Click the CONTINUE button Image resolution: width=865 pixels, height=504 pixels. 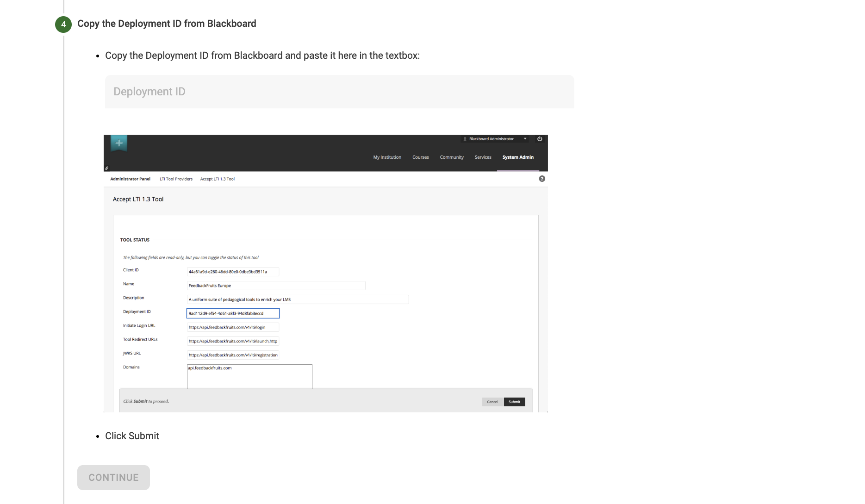pos(113,477)
